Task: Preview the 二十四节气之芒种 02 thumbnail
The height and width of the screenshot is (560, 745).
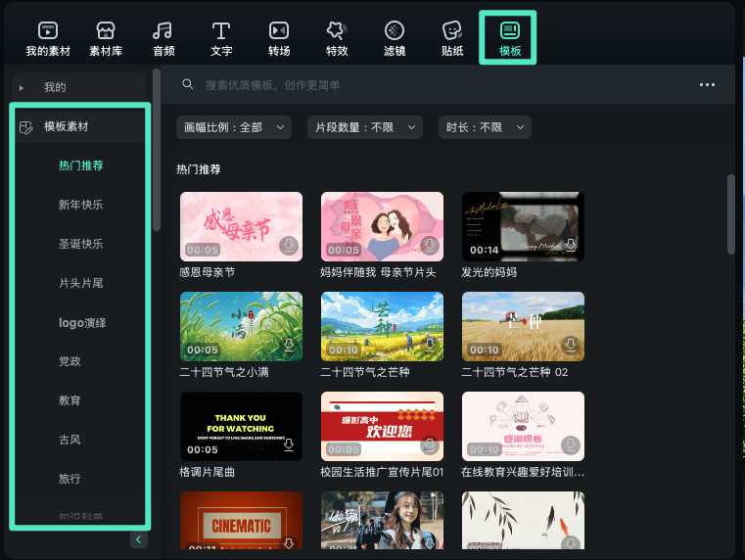Action: click(523, 326)
